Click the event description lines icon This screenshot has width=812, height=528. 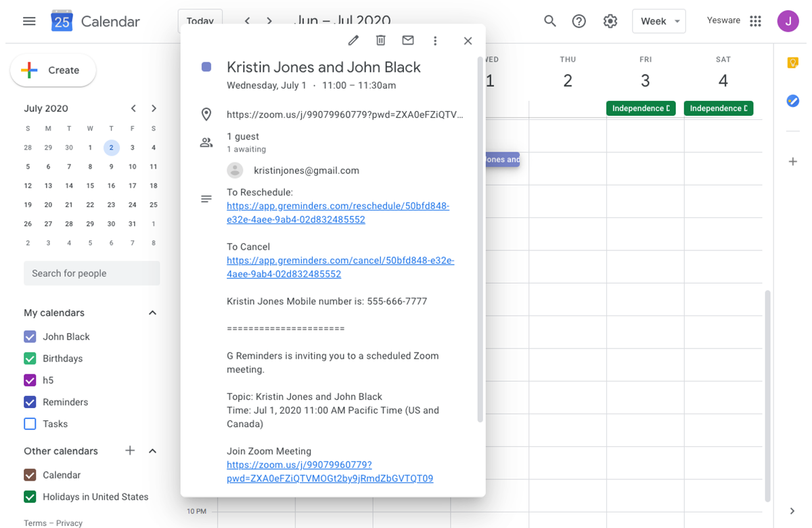tap(206, 199)
